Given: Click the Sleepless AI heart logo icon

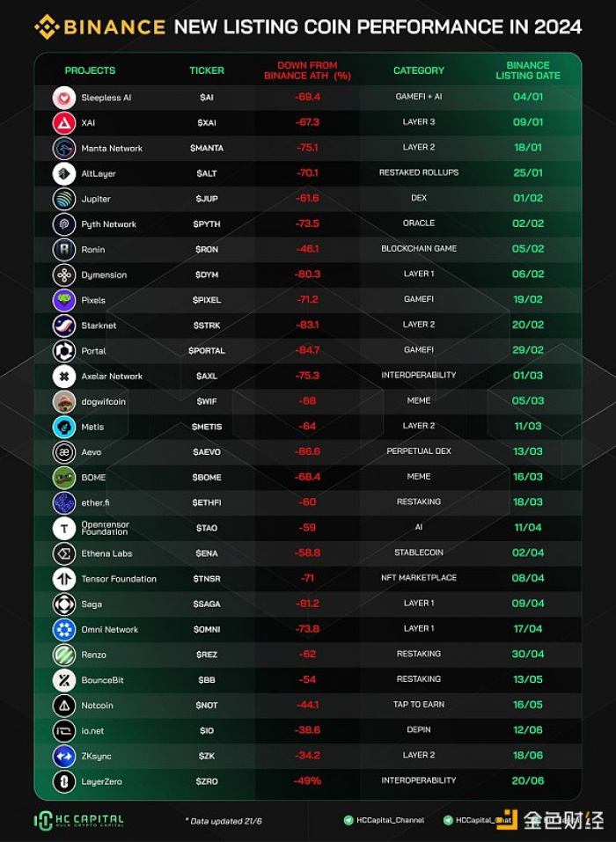Looking at the screenshot, I should point(64,98).
